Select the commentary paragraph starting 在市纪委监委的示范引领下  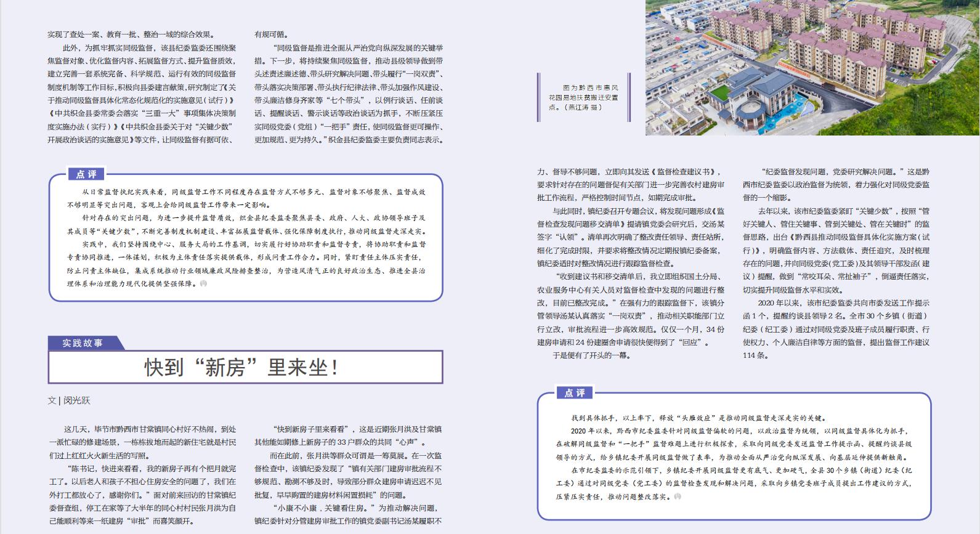(x=734, y=483)
